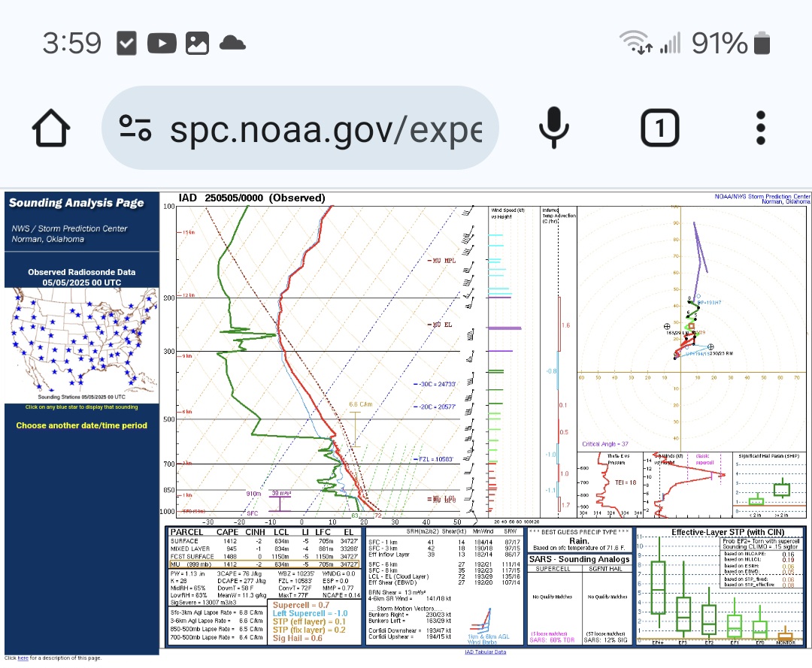Screen dimensions: 812x668
Task: Tap the hodograph plot with concentric rings
Action: [x=692, y=328]
